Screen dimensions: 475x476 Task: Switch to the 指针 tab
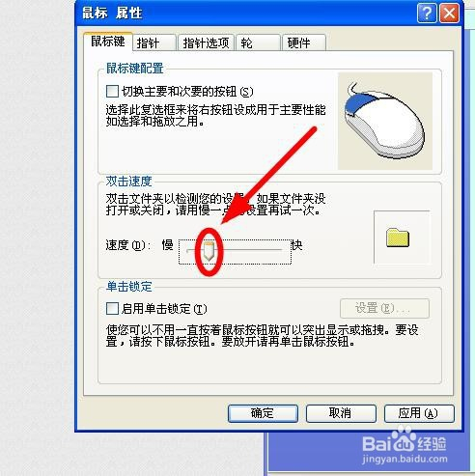click(x=154, y=42)
